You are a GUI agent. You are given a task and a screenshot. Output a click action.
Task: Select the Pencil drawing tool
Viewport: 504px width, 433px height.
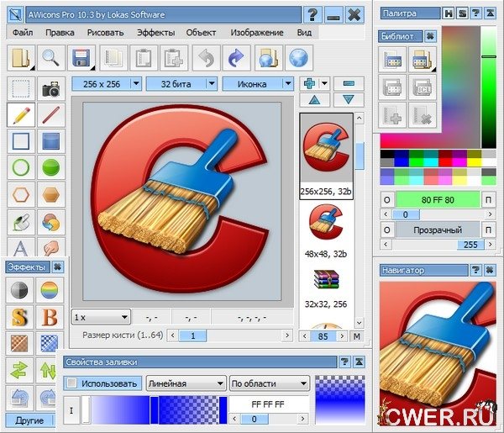tap(21, 115)
